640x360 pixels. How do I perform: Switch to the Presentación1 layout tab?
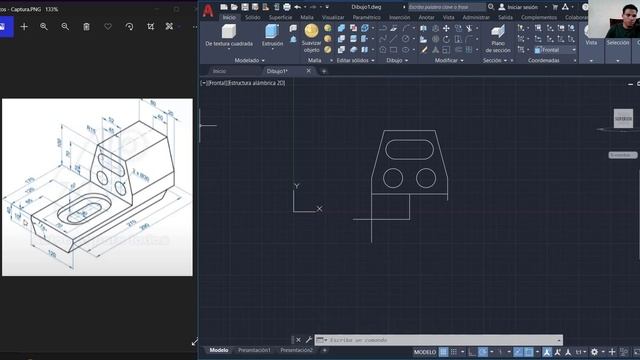coord(254,350)
